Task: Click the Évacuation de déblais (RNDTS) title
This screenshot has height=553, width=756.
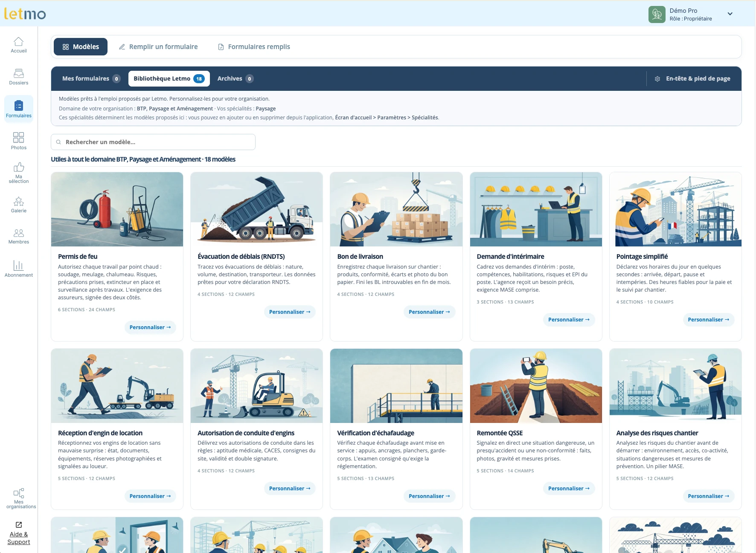Action: click(x=241, y=257)
